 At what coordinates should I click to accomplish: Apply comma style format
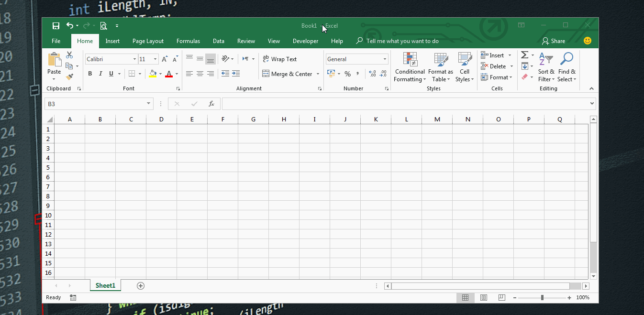click(x=357, y=74)
